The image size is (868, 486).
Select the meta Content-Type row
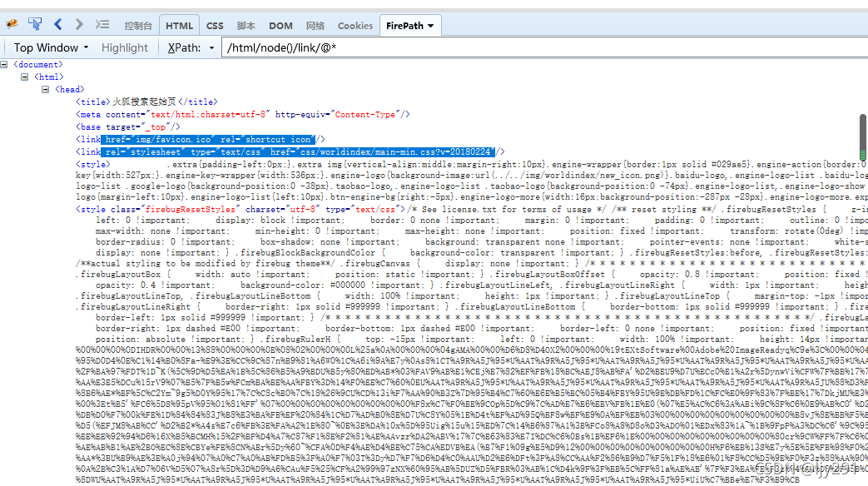(x=243, y=115)
